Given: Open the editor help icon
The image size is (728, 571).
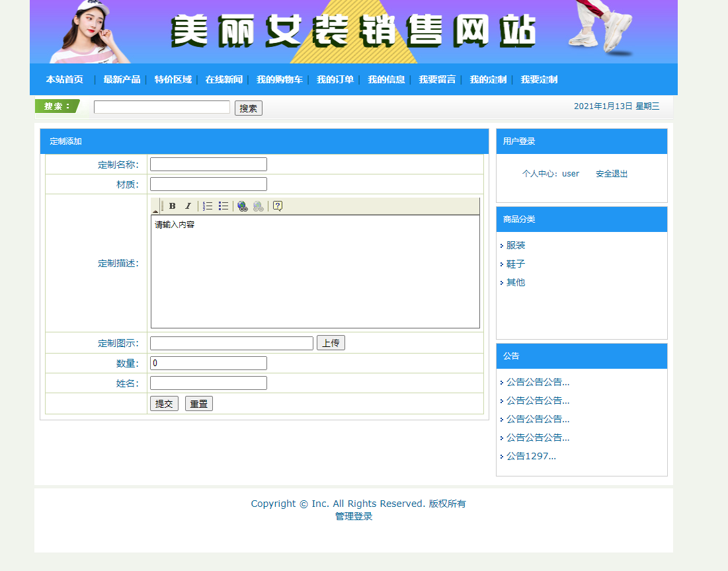Looking at the screenshot, I should (277, 206).
